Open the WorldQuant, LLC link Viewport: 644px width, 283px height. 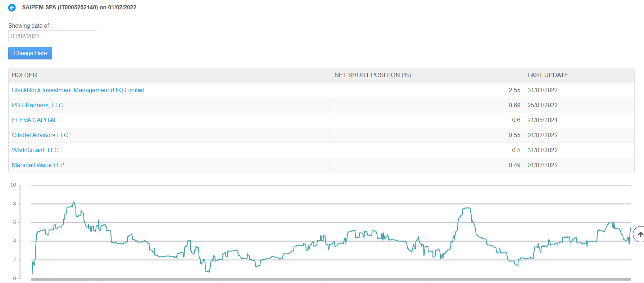pos(35,150)
